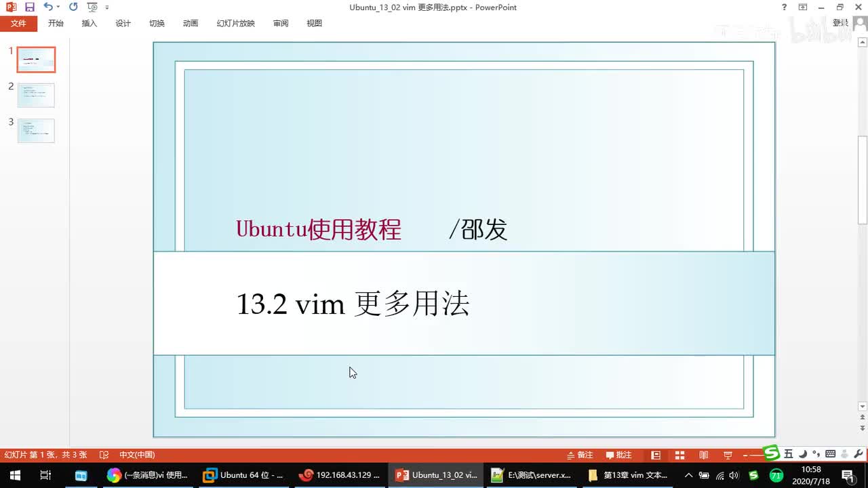Viewport: 868px width, 488px height.
Task: Switch to the 开始 ribbon tab
Action: tap(56, 23)
